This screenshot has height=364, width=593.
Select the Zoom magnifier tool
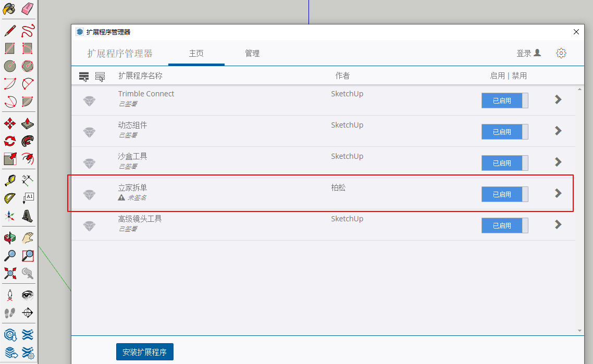(10, 256)
